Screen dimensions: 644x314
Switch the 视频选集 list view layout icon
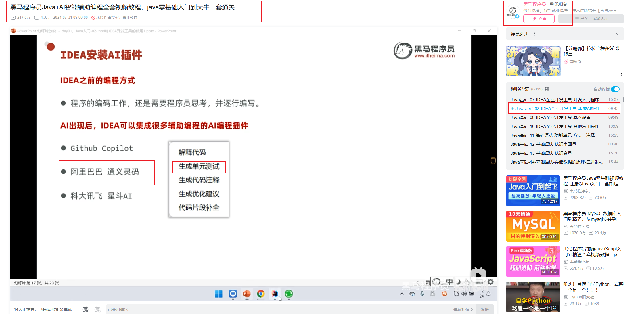[x=547, y=89]
